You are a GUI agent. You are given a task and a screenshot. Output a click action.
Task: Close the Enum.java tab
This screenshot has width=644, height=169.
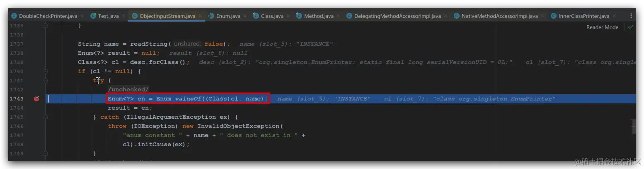pyautogui.click(x=245, y=16)
